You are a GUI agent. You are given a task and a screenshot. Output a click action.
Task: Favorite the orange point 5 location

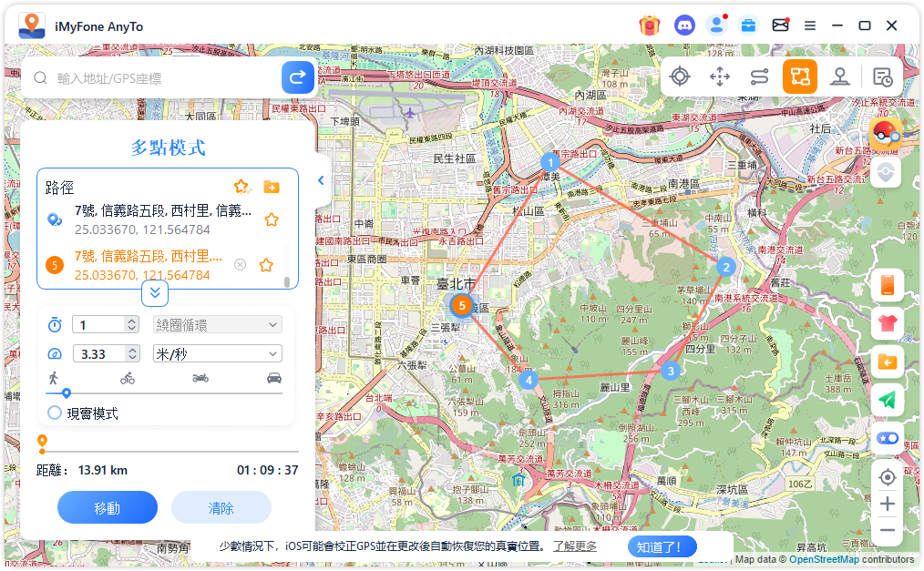point(266,265)
